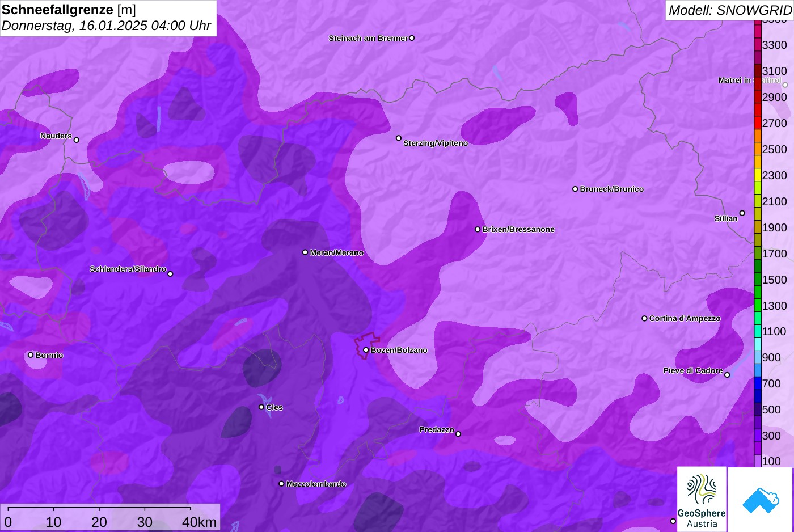This screenshot has width=794, height=532.
Task: Select the Pieve di Cadore marker
Action: (x=727, y=375)
